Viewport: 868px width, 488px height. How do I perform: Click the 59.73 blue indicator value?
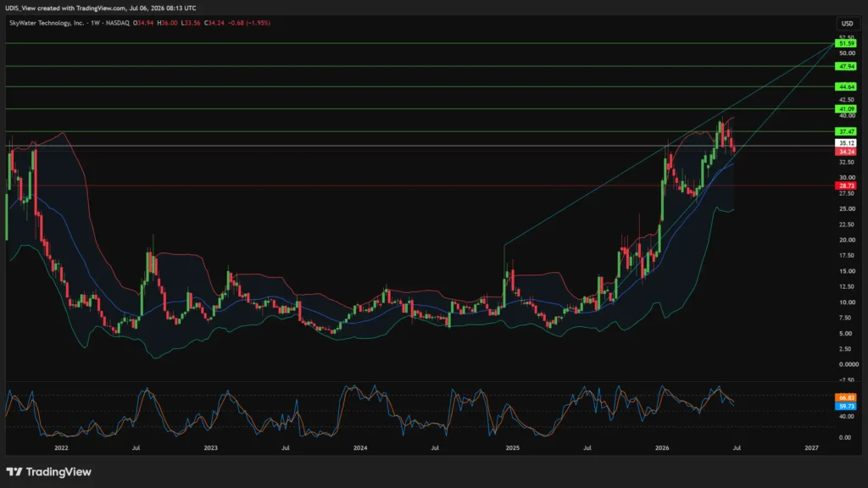pos(847,406)
